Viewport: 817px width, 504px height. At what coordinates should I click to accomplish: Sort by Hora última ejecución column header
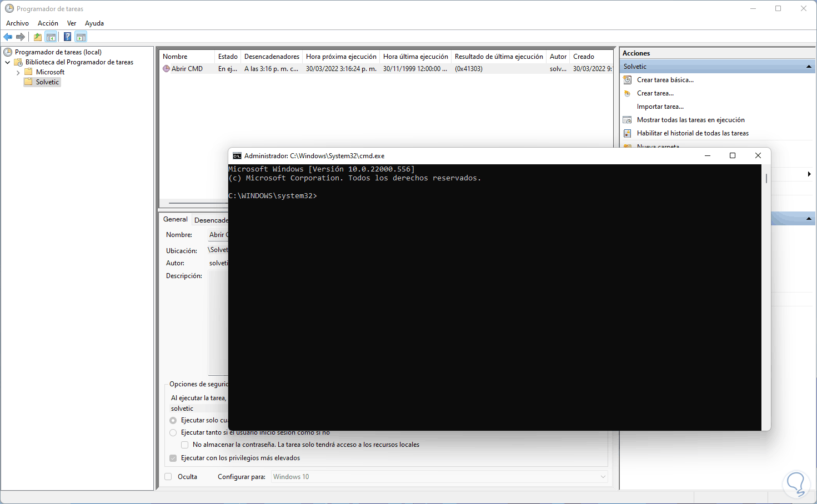415,57
